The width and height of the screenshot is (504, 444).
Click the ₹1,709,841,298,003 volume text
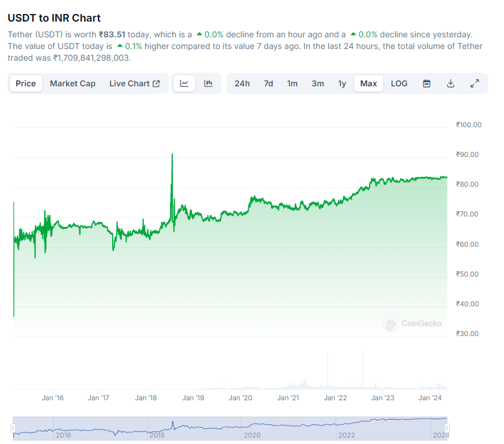pyautogui.click(x=92, y=58)
